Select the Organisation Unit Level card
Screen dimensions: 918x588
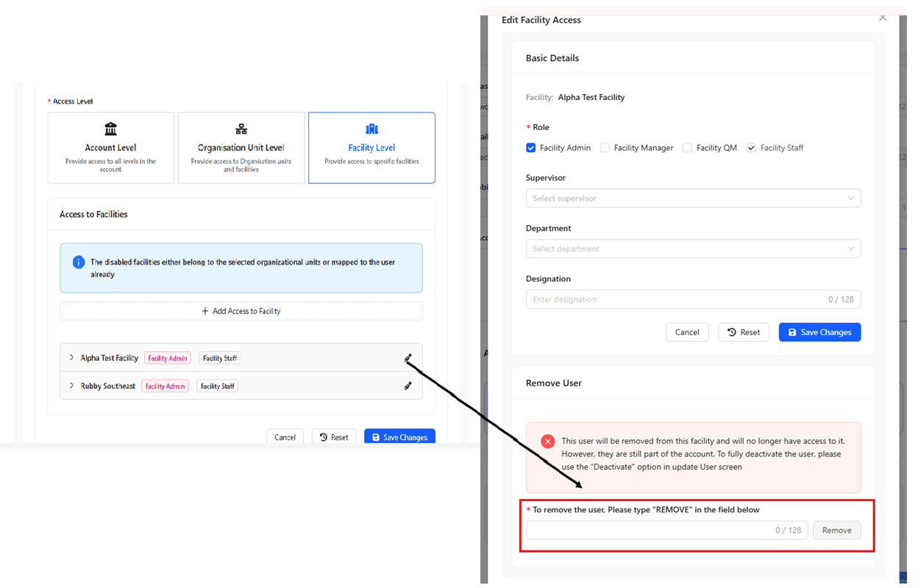pyautogui.click(x=241, y=147)
